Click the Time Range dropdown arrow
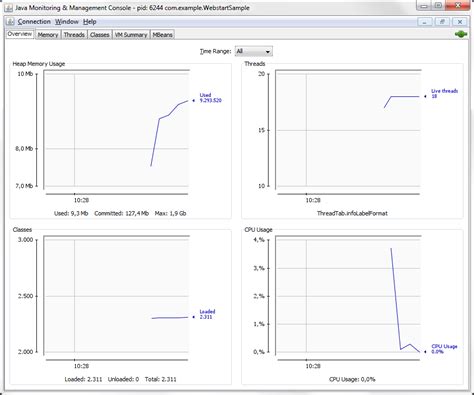Image resolution: width=474 pixels, height=395 pixels. pyautogui.click(x=268, y=52)
